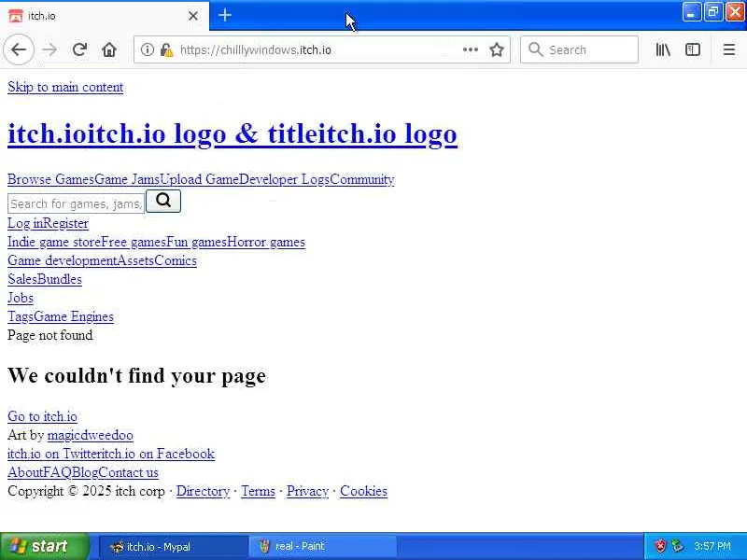The width and height of the screenshot is (747, 560).
Task: Open Assets link
Action: pyautogui.click(x=135, y=260)
